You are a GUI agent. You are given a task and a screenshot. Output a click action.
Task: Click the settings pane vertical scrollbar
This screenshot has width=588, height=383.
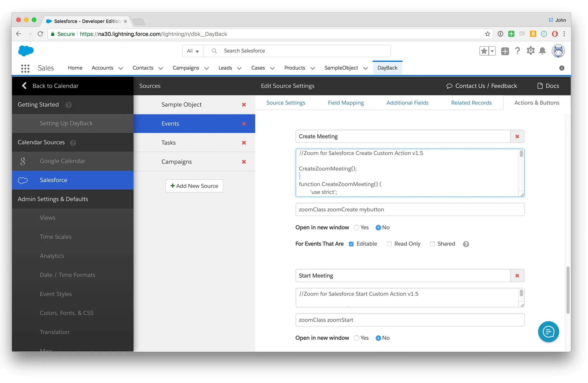pos(568,290)
